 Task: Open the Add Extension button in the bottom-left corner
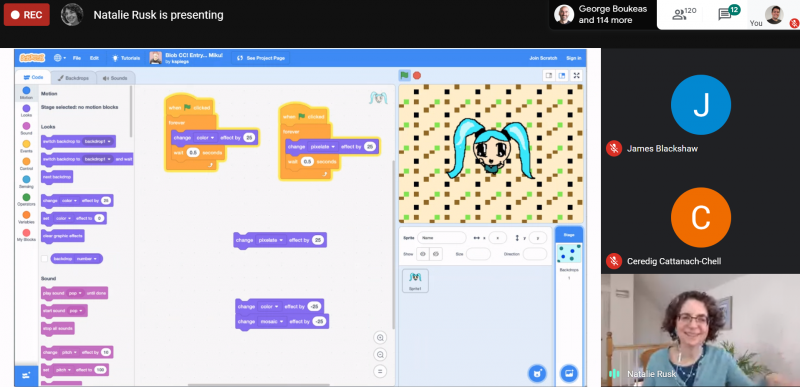tap(26, 376)
